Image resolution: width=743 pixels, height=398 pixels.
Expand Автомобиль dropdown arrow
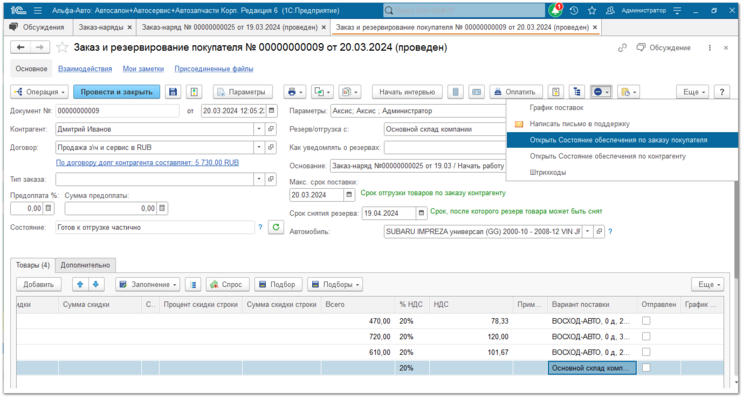(x=588, y=232)
